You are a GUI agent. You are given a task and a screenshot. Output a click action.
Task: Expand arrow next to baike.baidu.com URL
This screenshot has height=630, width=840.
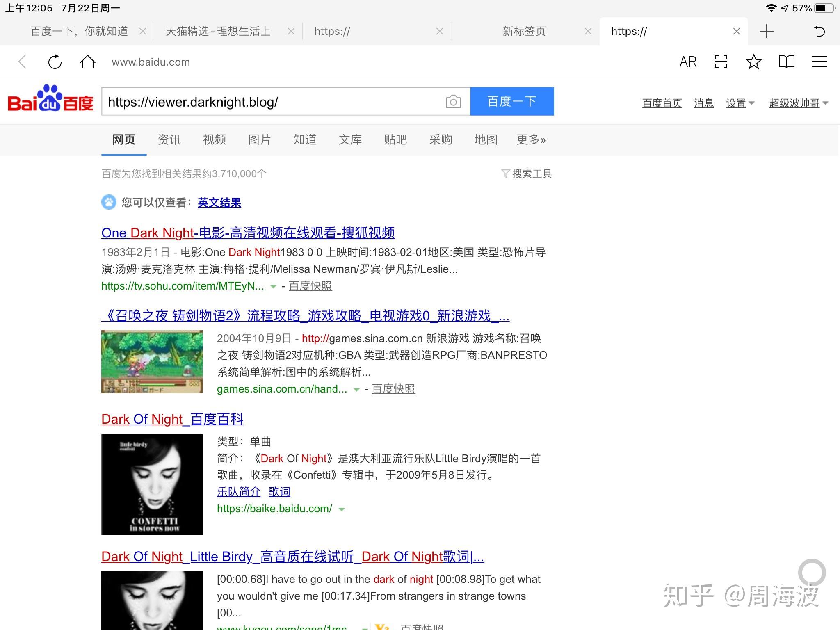click(x=341, y=509)
